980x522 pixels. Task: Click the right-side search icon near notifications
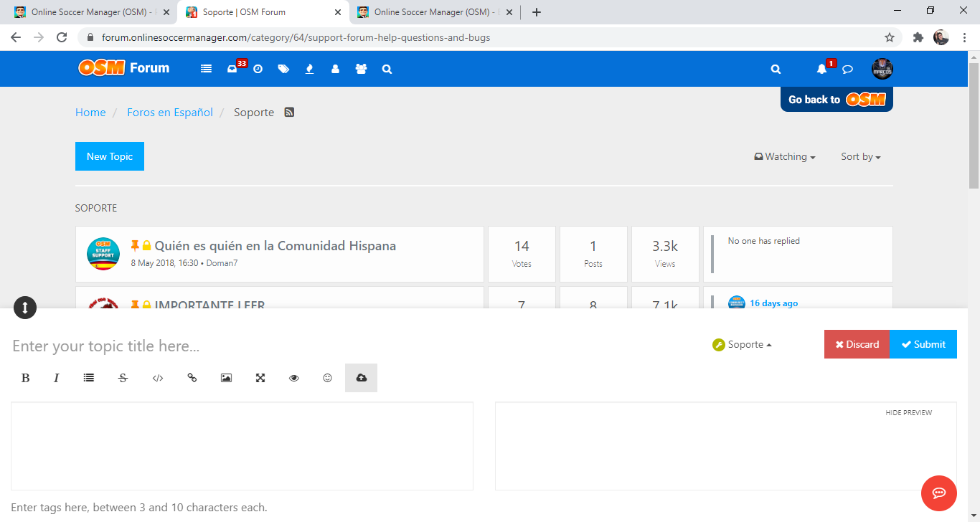tap(776, 69)
